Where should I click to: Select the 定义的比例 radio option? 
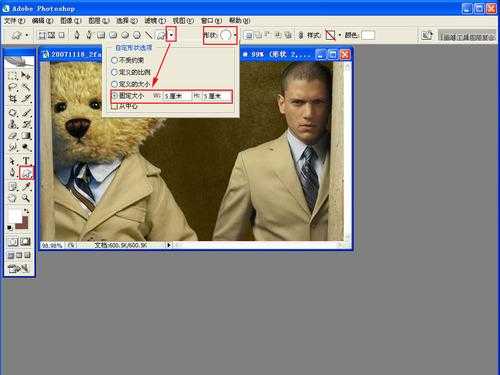tap(114, 72)
